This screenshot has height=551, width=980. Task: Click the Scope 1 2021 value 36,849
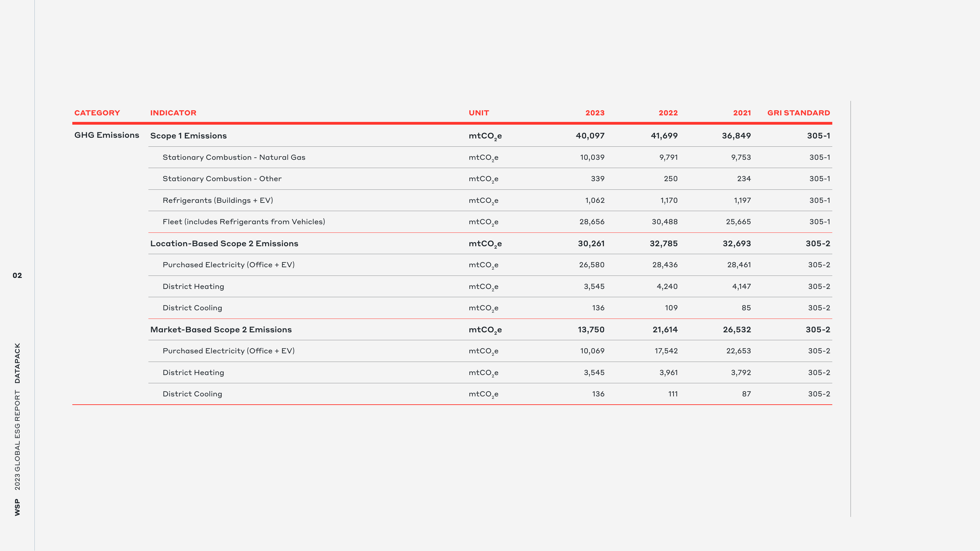[737, 136]
